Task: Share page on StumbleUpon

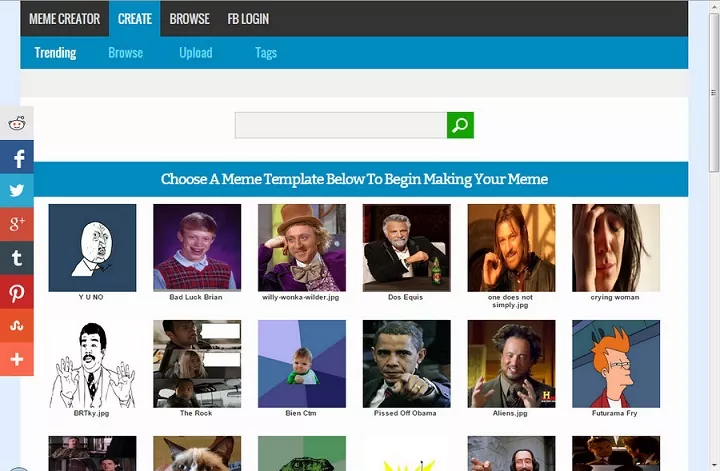Action: coord(17,325)
